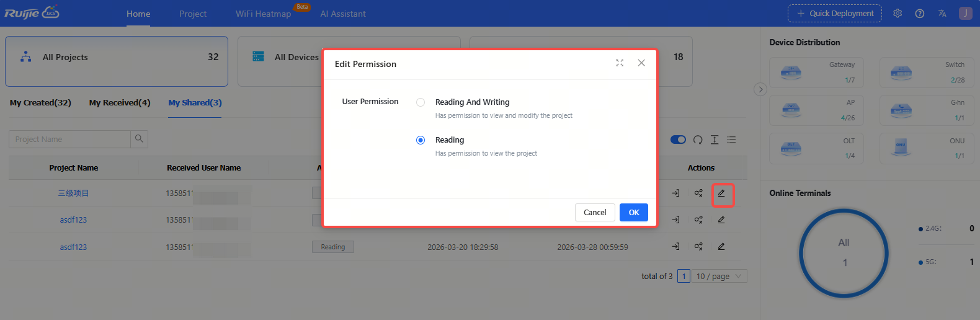Collapse the right-side panel with arrow

pos(760,89)
